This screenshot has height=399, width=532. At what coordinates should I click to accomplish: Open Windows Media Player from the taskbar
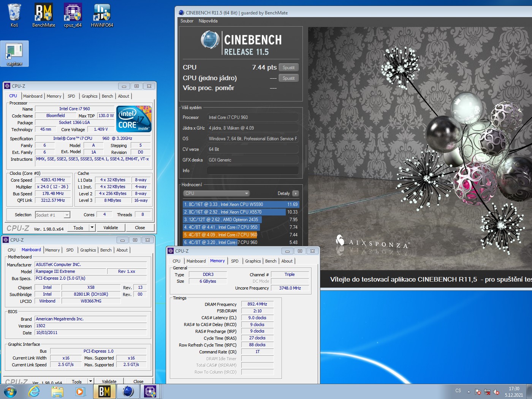[80, 391]
